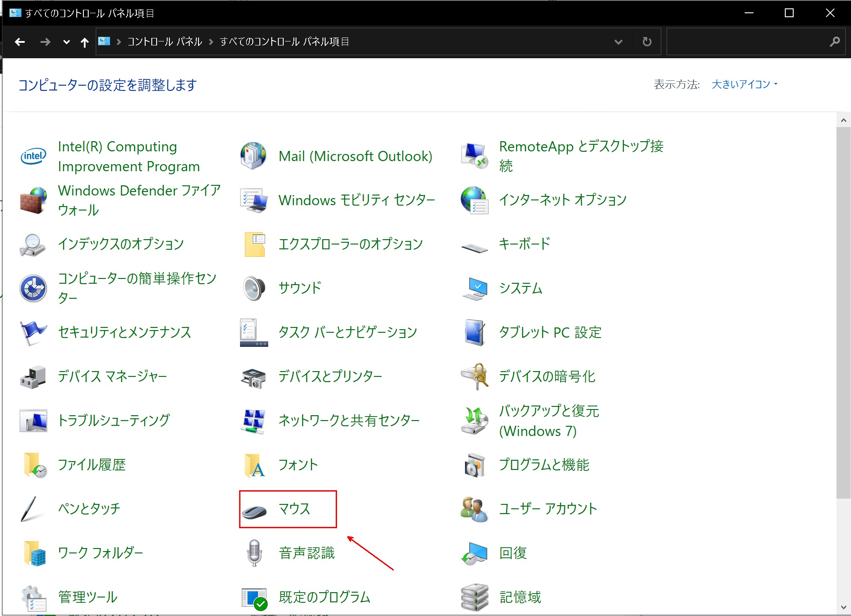Open the ファイル履歴 folder clock icon
The width and height of the screenshot is (851, 616).
pos(35,465)
